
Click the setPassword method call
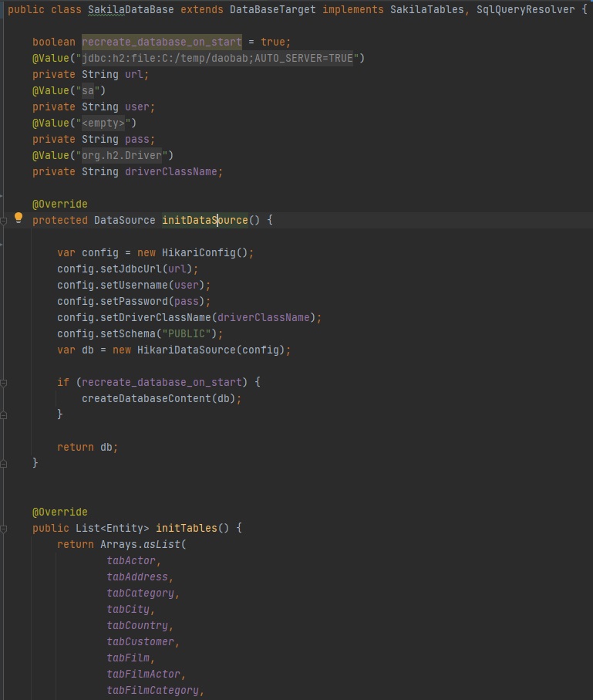134,301
